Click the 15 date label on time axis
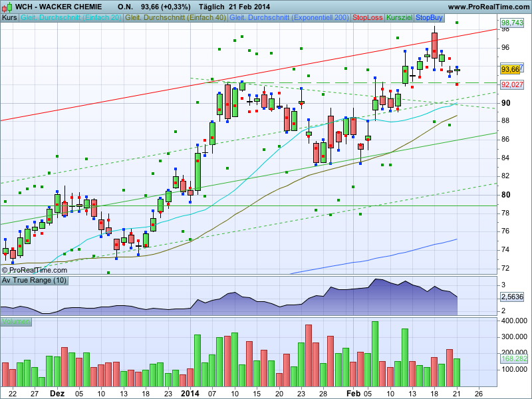 click(257, 394)
